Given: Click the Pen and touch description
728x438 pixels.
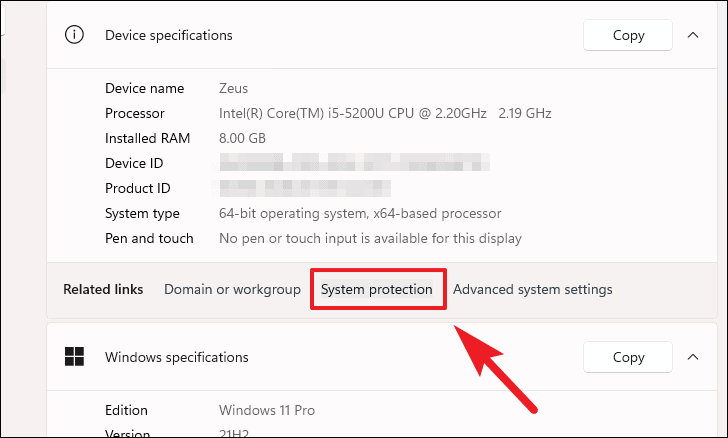Looking at the screenshot, I should 370,238.
